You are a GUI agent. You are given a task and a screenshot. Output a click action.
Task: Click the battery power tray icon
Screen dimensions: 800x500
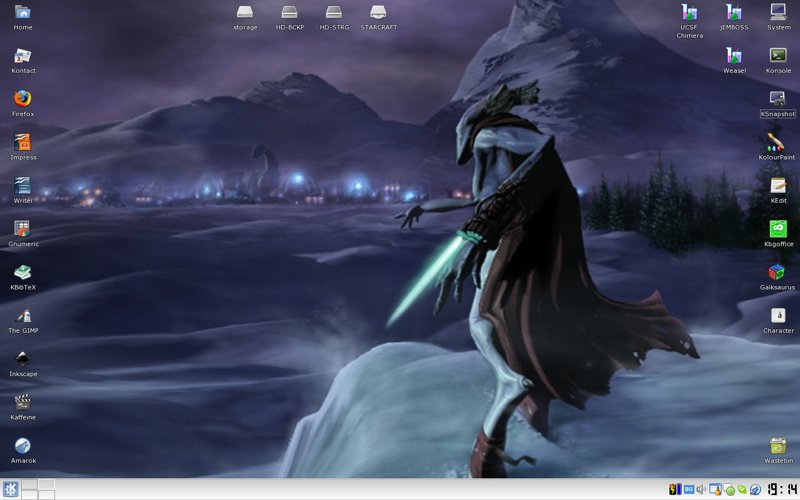click(x=675, y=489)
